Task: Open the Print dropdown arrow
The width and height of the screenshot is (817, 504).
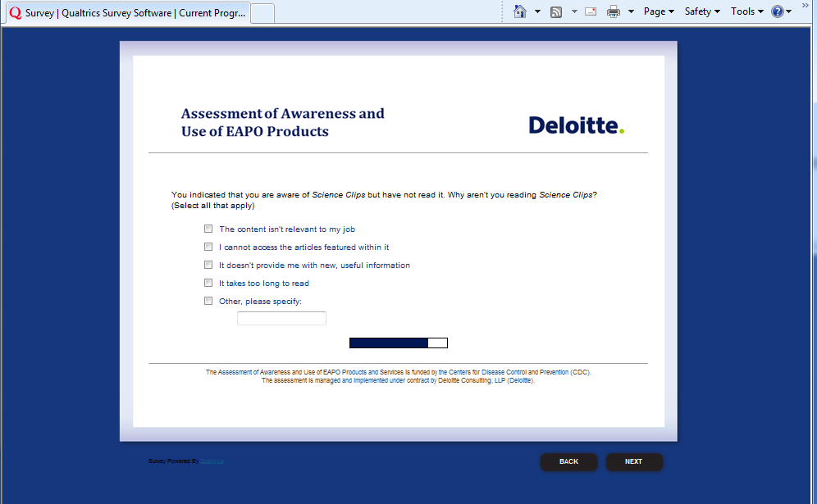Action: [631, 11]
